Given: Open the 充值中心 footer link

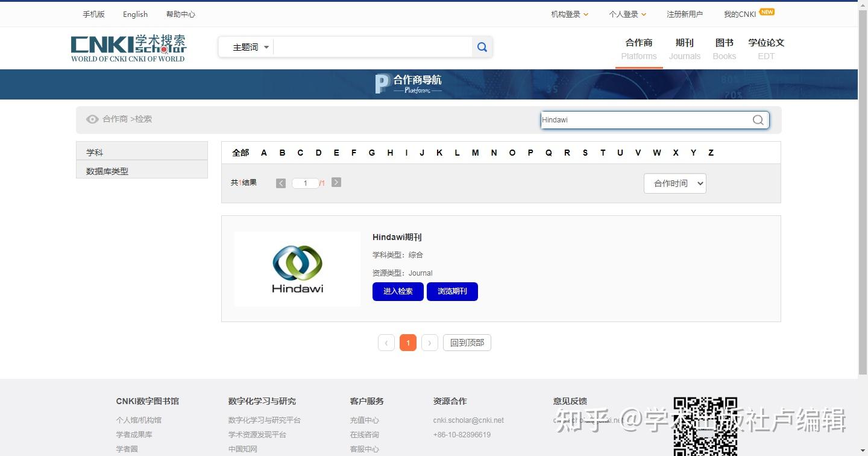Looking at the screenshot, I should click(x=365, y=420).
